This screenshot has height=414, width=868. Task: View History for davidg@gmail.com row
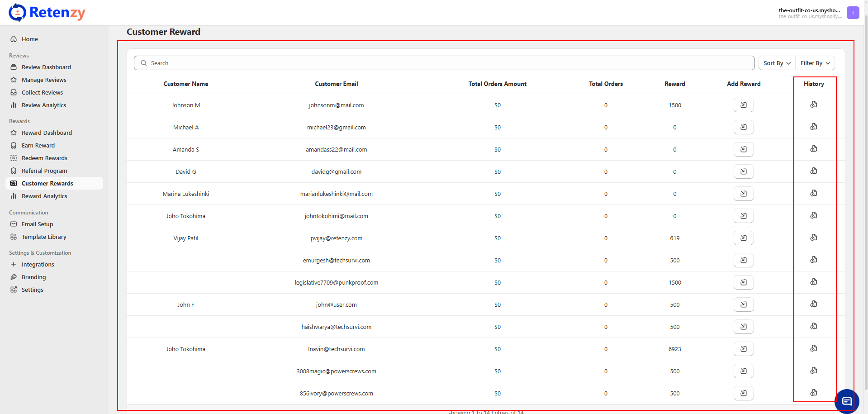[x=813, y=171]
